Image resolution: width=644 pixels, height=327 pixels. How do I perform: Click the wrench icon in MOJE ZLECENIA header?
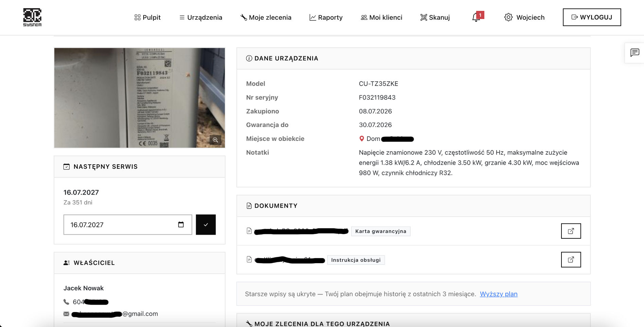(249, 324)
